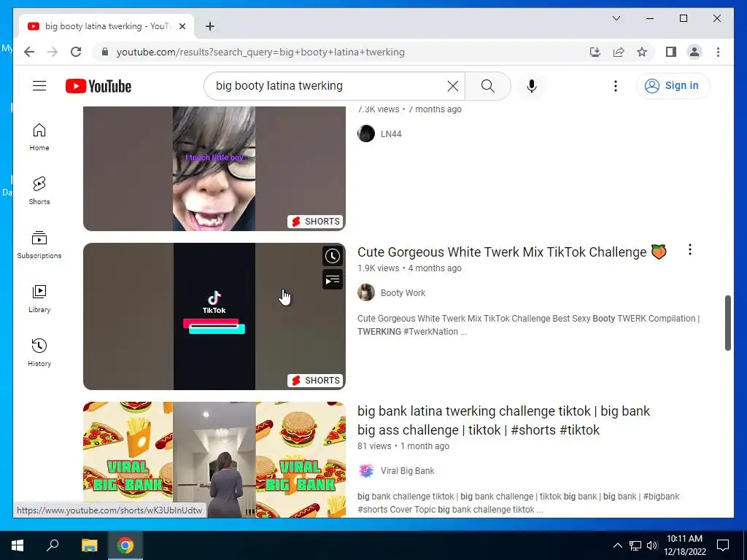Open the TikTok logo video thumbnail
Image resolution: width=747 pixels, height=560 pixels.
tap(214, 316)
